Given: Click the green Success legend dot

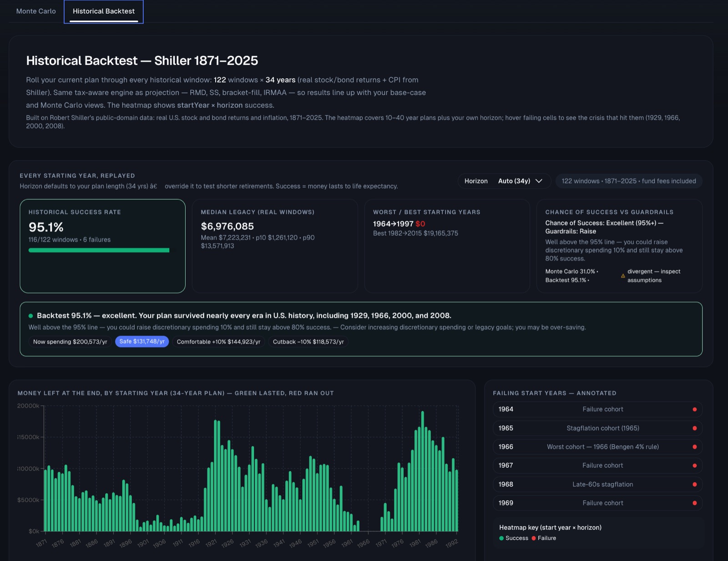Looking at the screenshot, I should coord(501,538).
